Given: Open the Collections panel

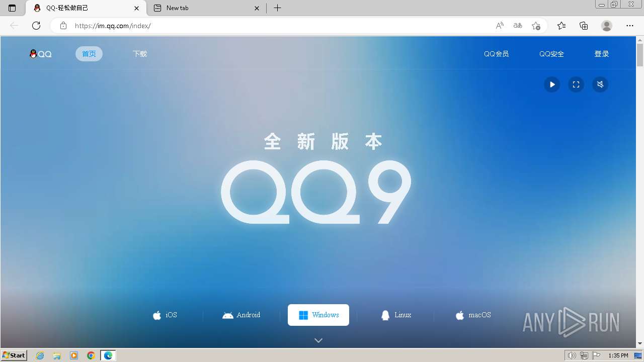Looking at the screenshot, I should click(x=584, y=26).
